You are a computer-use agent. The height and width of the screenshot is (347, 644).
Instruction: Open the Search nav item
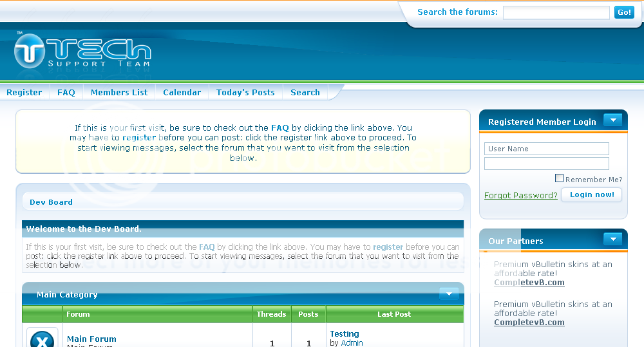(305, 93)
